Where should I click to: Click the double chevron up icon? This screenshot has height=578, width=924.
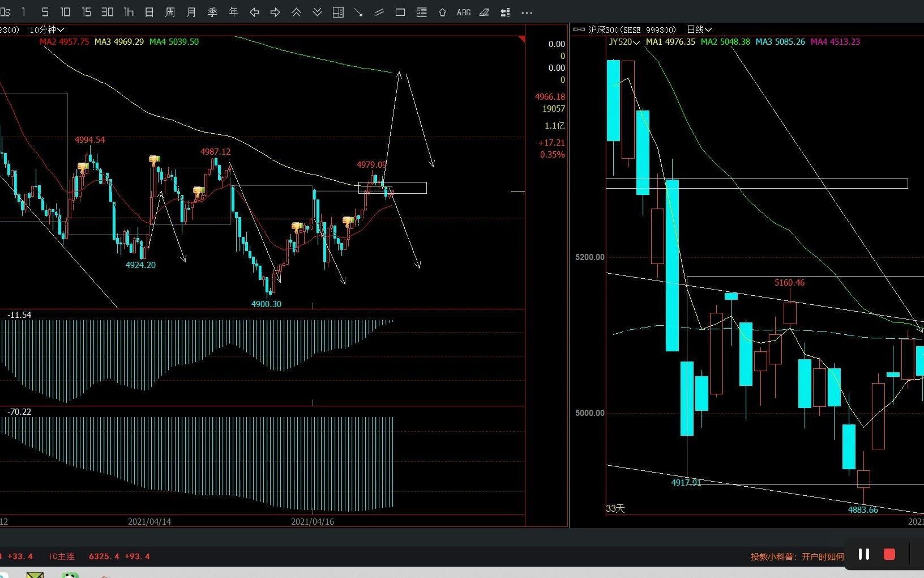296,12
